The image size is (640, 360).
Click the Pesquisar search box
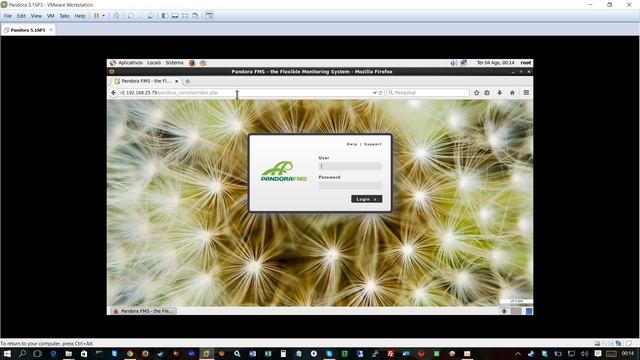[428, 93]
